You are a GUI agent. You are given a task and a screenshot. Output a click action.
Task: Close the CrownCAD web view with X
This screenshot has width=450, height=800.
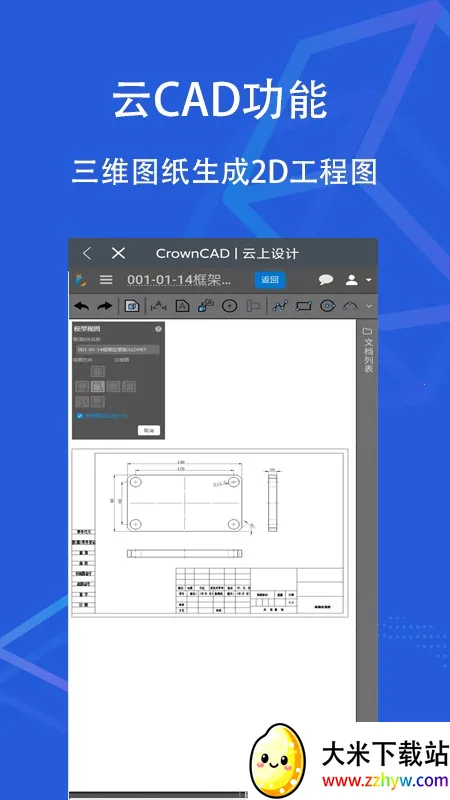pyautogui.click(x=118, y=253)
